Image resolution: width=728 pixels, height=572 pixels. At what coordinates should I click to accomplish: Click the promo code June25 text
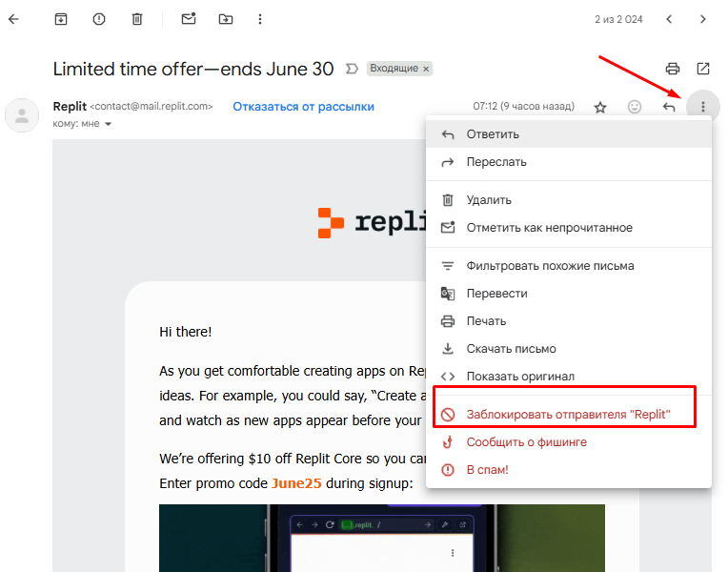[x=296, y=483]
